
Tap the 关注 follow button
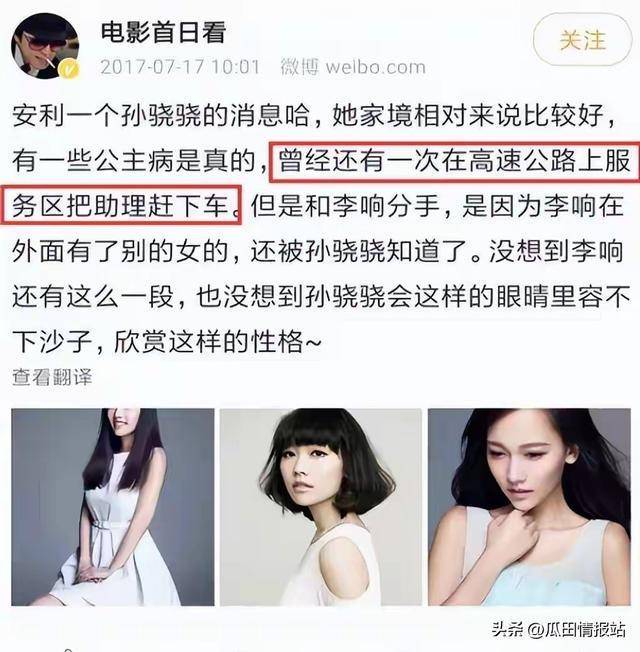tap(582, 40)
